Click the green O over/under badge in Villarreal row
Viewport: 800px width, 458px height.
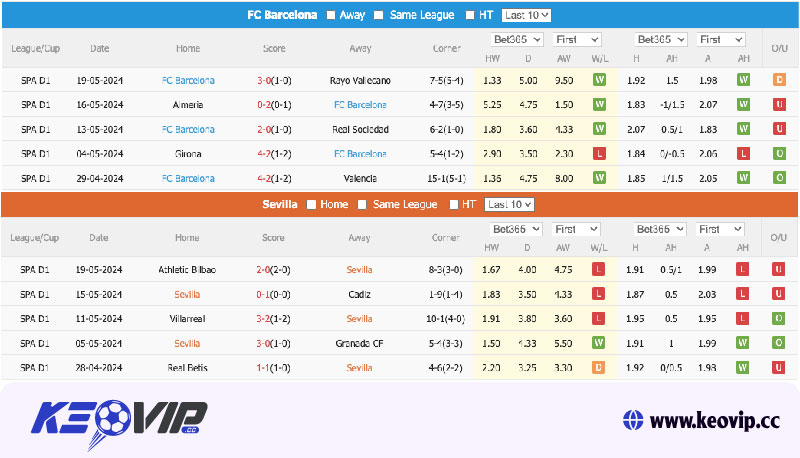pyautogui.click(x=778, y=319)
